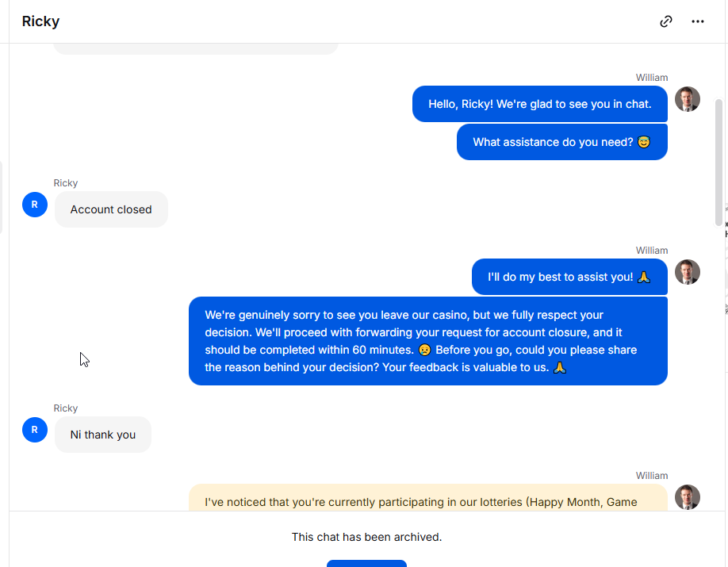Image resolution: width=728 pixels, height=567 pixels.
Task: Click William's avatar next to "I'll do my best"
Action: point(687,272)
